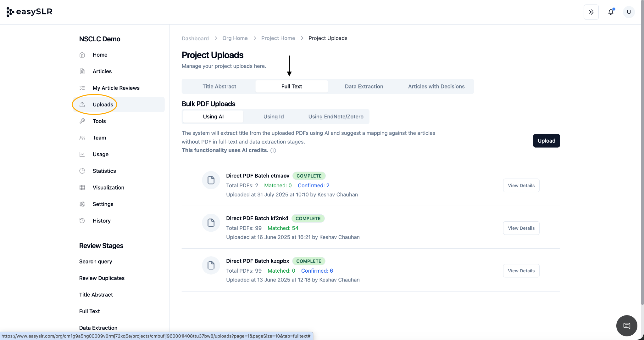The width and height of the screenshot is (644, 340).
Task: Open the user avatar menu
Action: [629, 12]
